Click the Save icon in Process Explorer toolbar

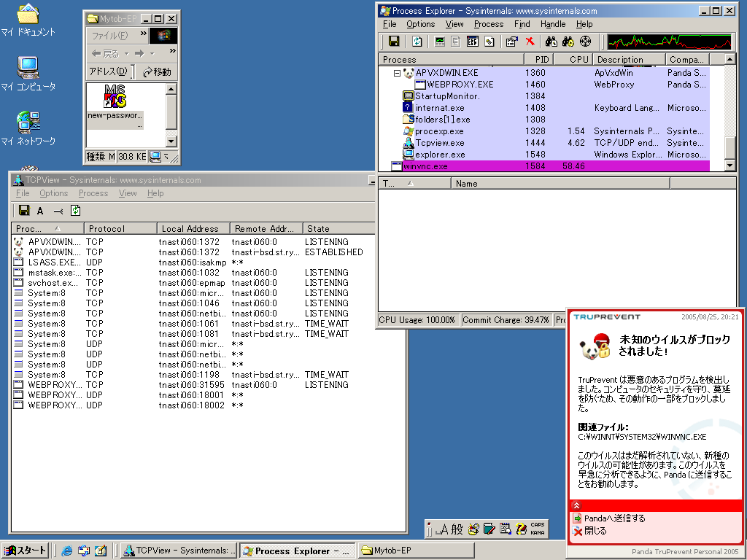(394, 42)
